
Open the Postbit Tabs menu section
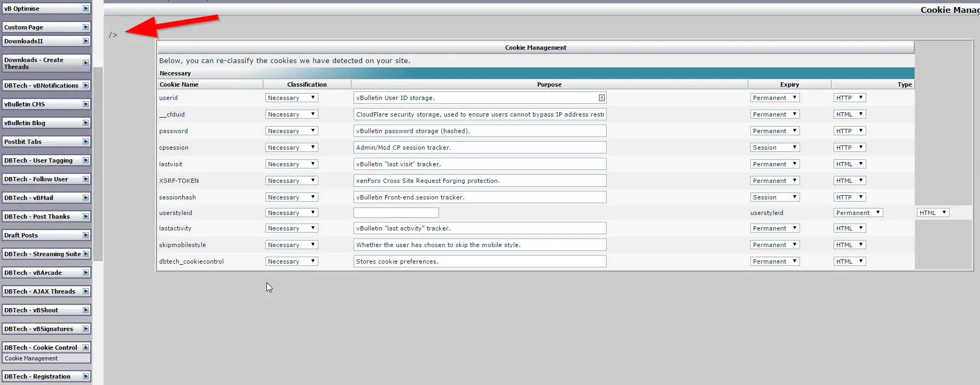(46, 142)
